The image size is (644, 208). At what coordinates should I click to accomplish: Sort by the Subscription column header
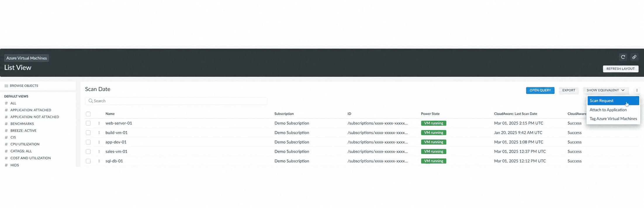284,114
